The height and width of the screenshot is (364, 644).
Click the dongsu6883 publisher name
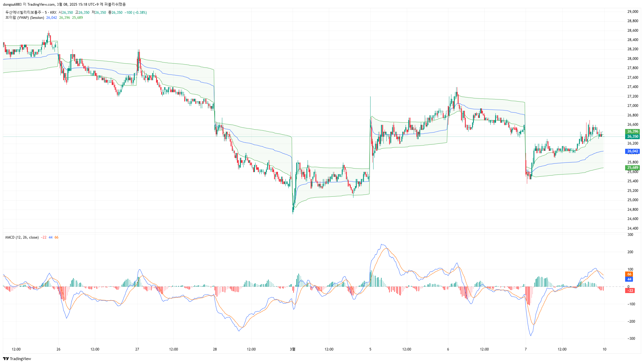pos(12,4)
